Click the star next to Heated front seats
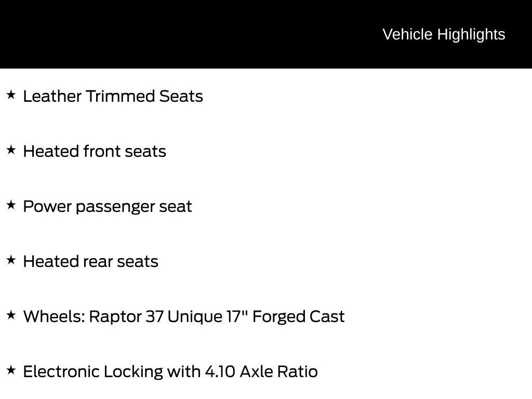532x399 pixels. click(x=11, y=150)
